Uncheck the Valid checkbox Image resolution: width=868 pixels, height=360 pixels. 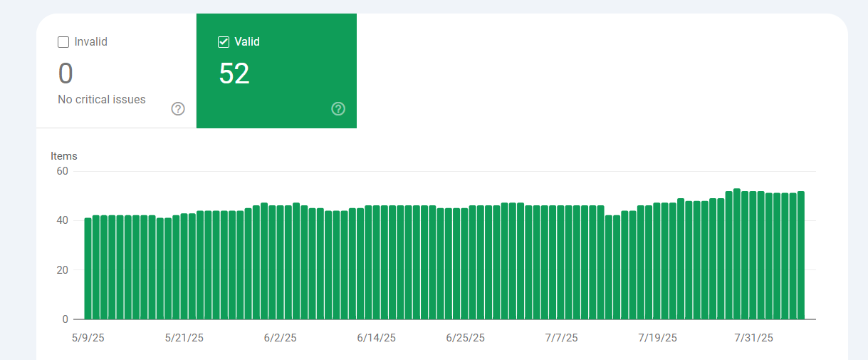(x=224, y=42)
